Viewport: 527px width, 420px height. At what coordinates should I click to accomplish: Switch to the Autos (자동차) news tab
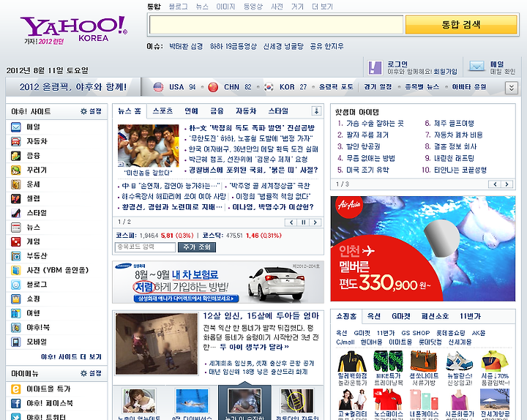coord(246,111)
